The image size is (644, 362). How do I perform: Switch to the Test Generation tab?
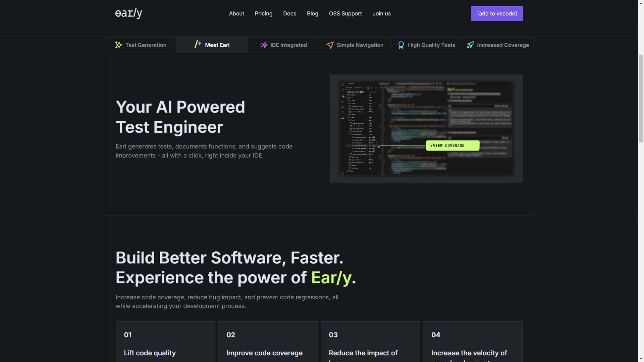tap(146, 45)
